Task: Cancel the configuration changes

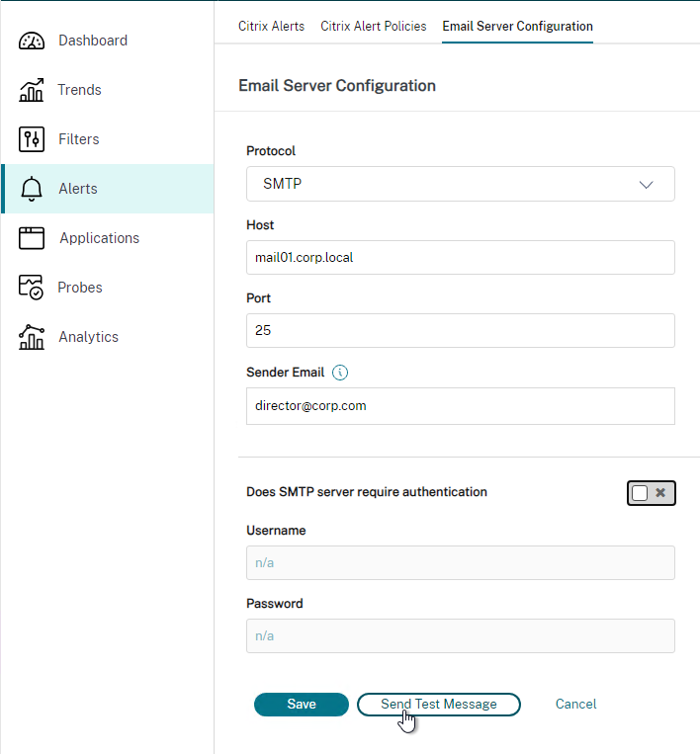Action: pos(575,705)
